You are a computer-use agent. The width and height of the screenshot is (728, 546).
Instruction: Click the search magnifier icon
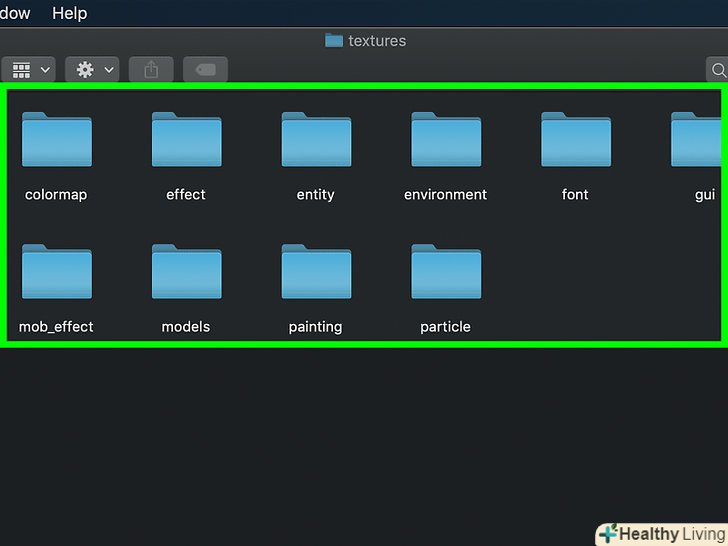(717, 70)
